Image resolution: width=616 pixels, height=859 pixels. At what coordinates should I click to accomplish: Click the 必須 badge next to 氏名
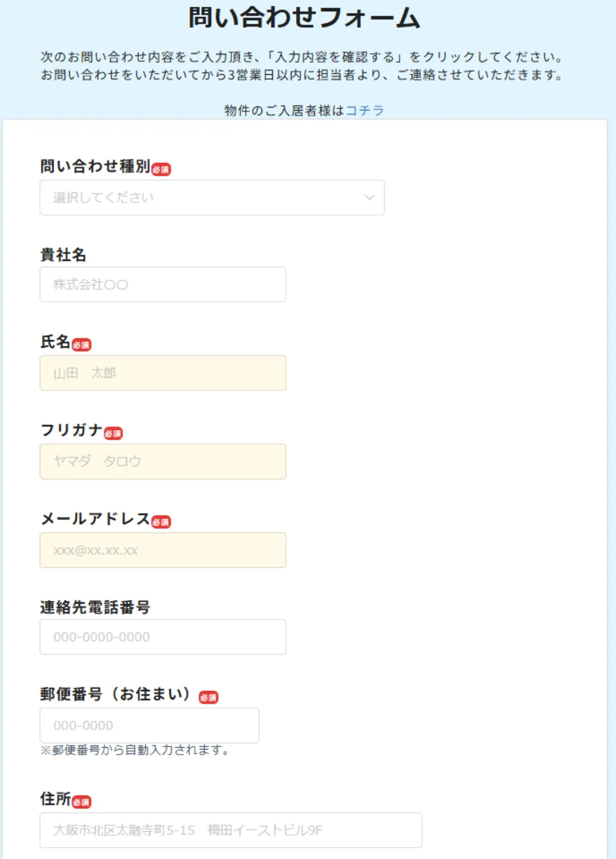click(81, 345)
